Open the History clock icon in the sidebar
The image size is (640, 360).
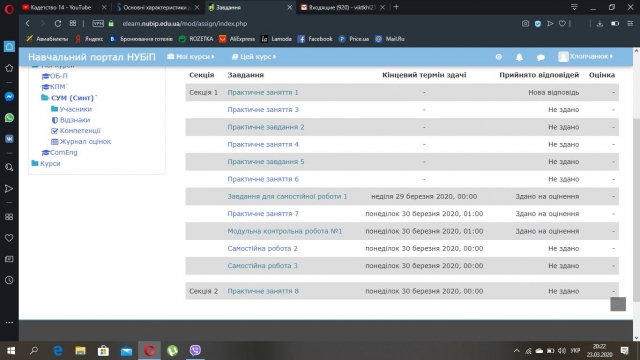(9, 280)
